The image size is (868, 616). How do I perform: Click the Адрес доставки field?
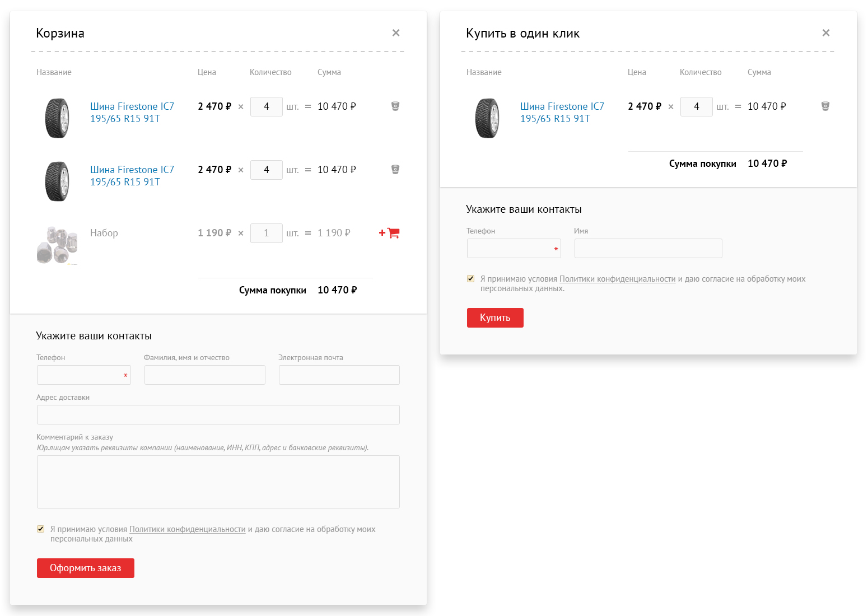coord(218,415)
